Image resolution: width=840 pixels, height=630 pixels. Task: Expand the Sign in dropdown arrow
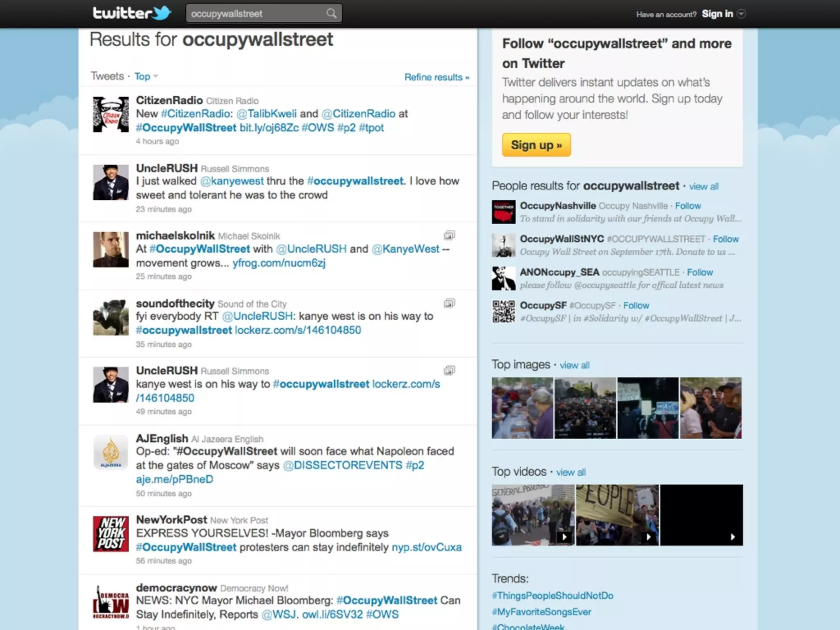(741, 14)
